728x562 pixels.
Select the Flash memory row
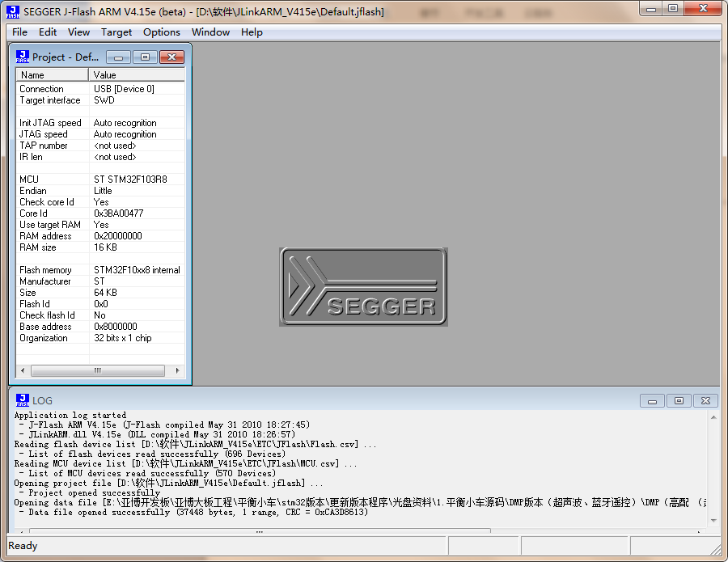click(100, 269)
